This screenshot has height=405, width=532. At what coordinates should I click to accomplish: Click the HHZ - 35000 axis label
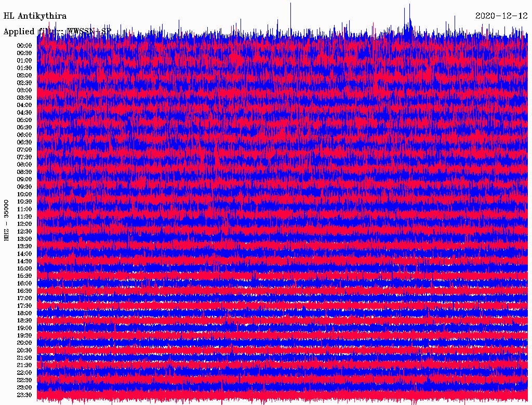pyautogui.click(x=6, y=220)
